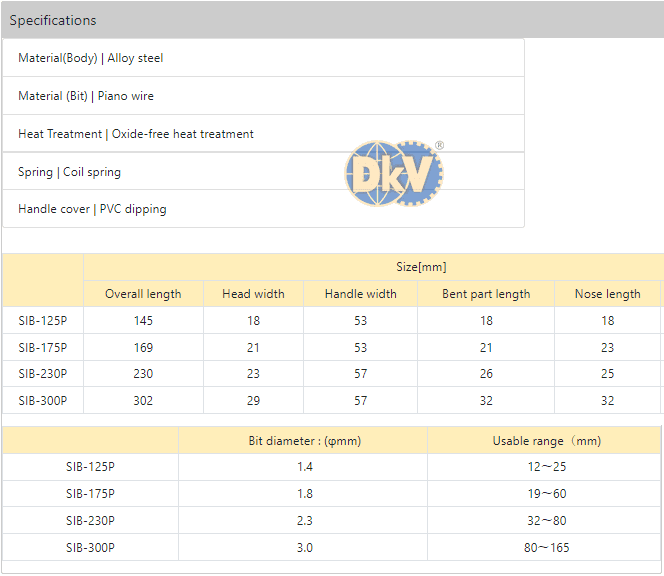664x576 pixels.
Task: Select the Material(Body) Alloy steel row
Action: point(90,58)
